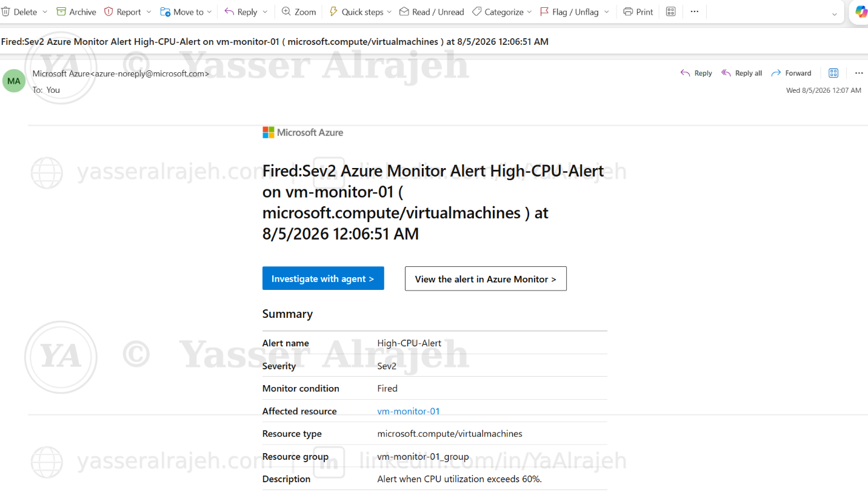Click the Categorize tag icon
This screenshot has width=868, height=498.
pyautogui.click(x=477, y=12)
